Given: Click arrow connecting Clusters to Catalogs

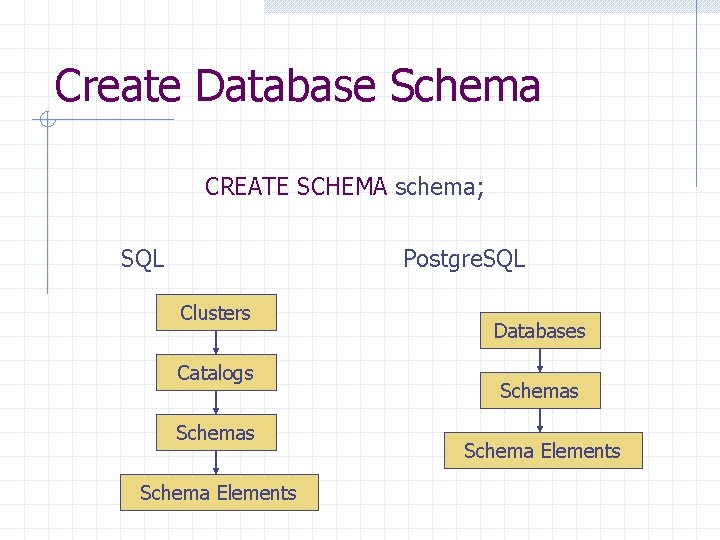Looking at the screenshot, I should coord(216,343).
